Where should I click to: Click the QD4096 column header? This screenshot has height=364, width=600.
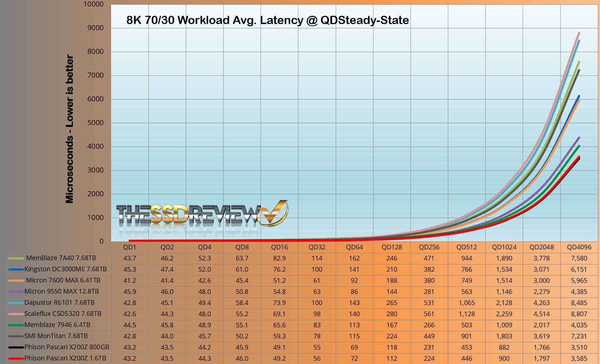pos(579,247)
